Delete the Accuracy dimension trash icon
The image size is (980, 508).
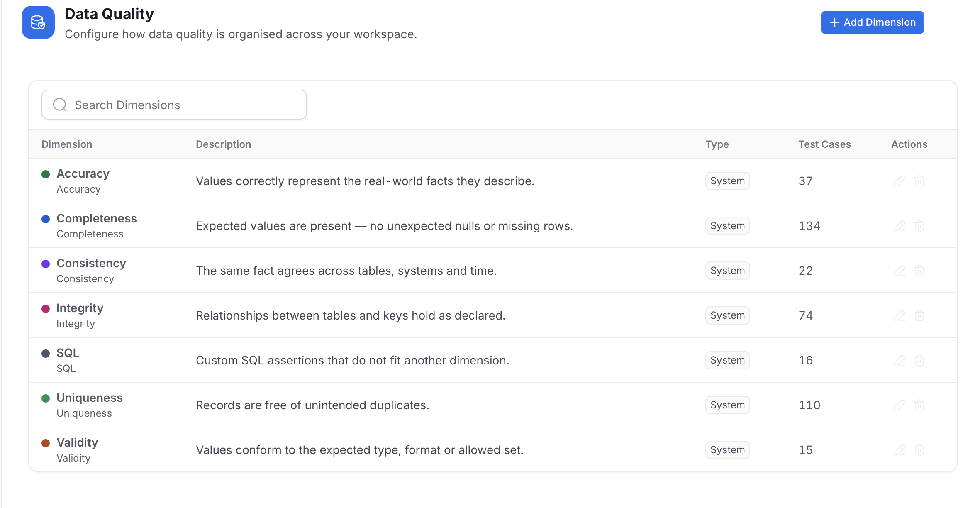919,181
